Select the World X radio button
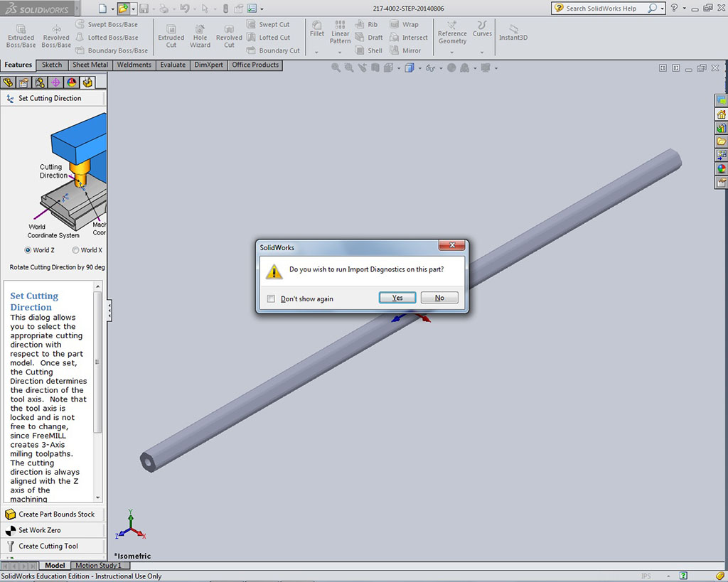Image resolution: width=728 pixels, height=582 pixels. pyautogui.click(x=75, y=250)
